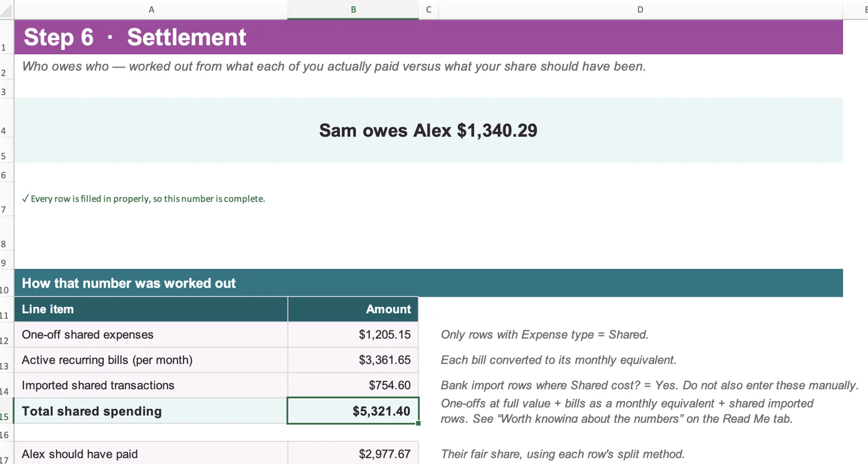Click the "Every row is filled in properly" message
Screen dimensions: 868x464
pyautogui.click(x=144, y=199)
